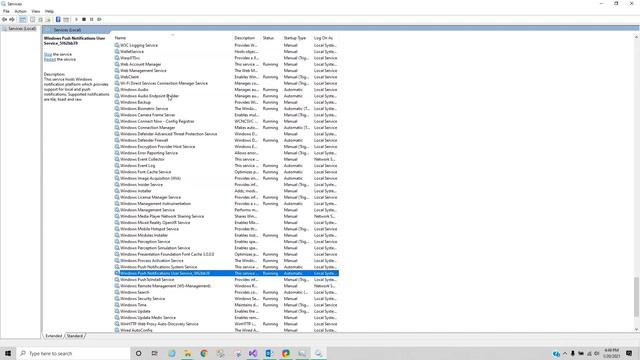Click the Restart the service link

(x=50, y=60)
